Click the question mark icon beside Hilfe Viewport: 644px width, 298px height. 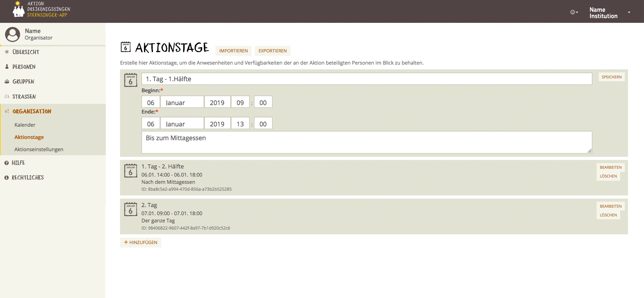7,163
